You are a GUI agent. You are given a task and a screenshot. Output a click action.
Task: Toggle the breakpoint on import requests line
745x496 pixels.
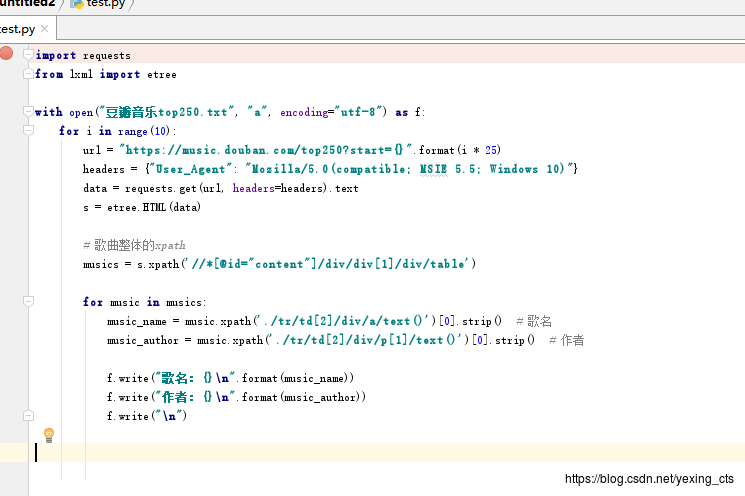(6, 53)
